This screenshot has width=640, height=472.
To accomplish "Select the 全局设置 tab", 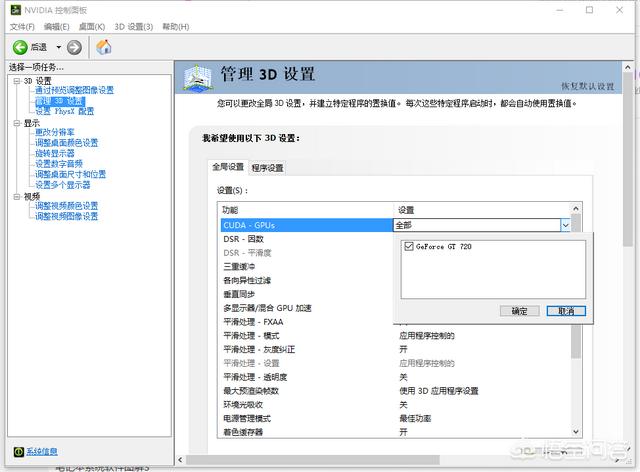I will (x=227, y=166).
